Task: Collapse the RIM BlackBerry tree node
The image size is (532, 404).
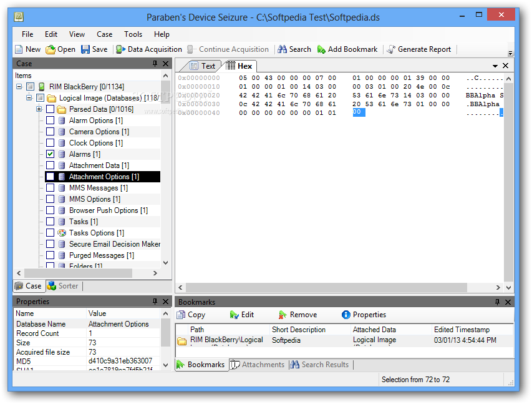Action: pyautogui.click(x=19, y=87)
